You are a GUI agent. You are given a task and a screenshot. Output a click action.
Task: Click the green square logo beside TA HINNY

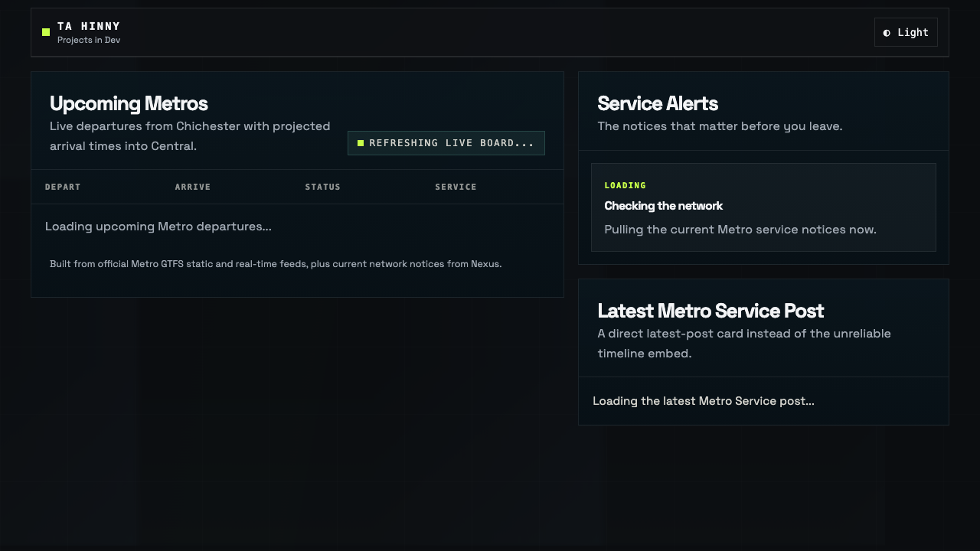46,32
